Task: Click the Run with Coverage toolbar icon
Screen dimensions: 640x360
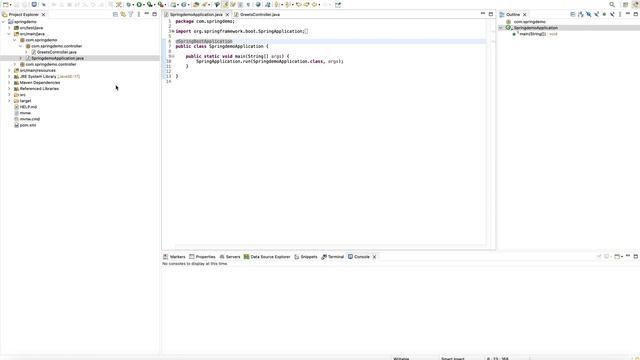Action: pyautogui.click(x=150, y=4)
